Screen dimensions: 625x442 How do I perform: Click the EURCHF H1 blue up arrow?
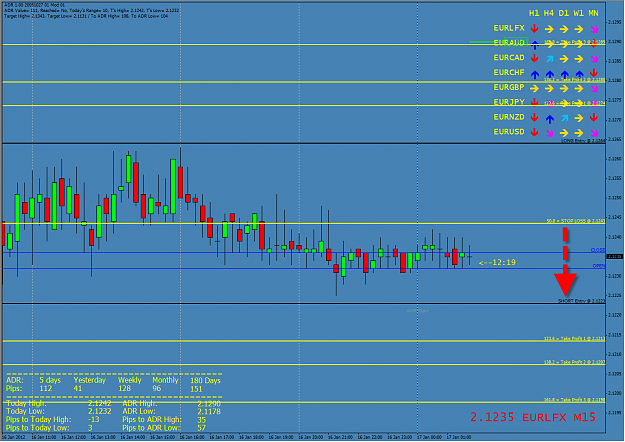[535, 75]
